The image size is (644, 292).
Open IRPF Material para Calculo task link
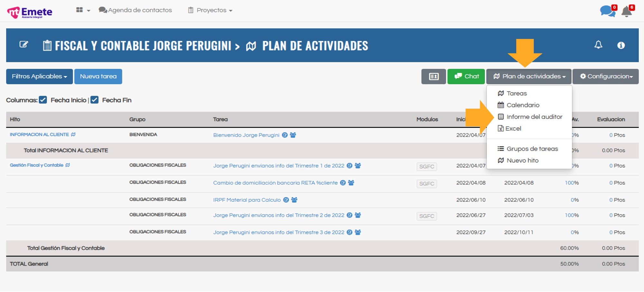(247, 200)
